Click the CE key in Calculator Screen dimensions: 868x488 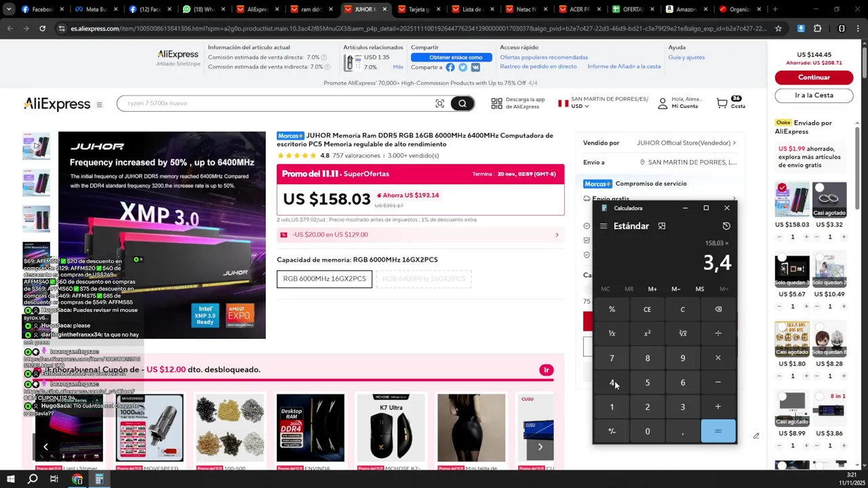pos(647,309)
